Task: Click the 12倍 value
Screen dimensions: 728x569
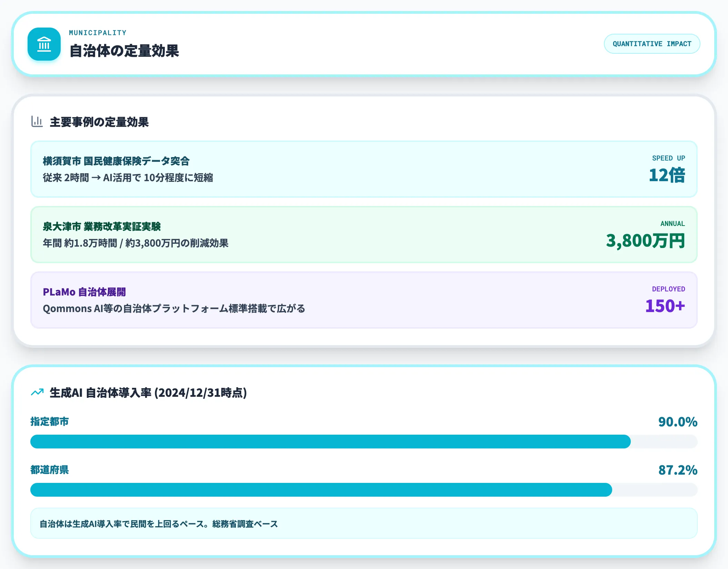Action: [667, 175]
